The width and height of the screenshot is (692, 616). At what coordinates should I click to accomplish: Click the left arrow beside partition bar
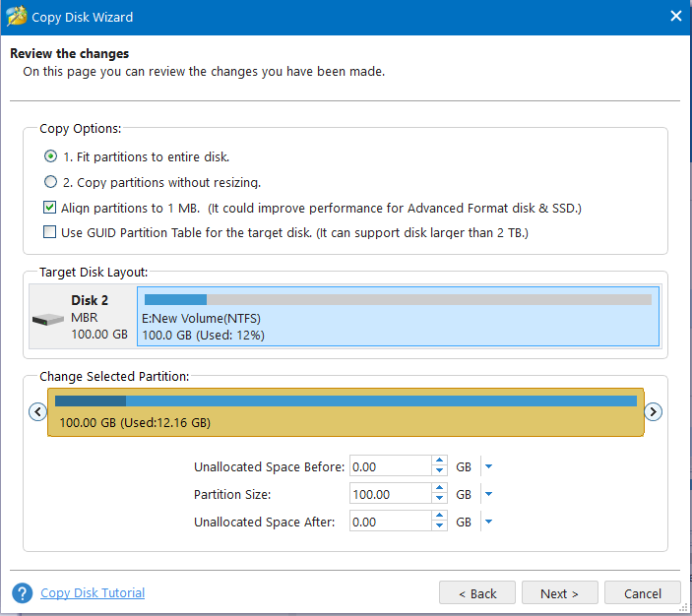click(38, 412)
